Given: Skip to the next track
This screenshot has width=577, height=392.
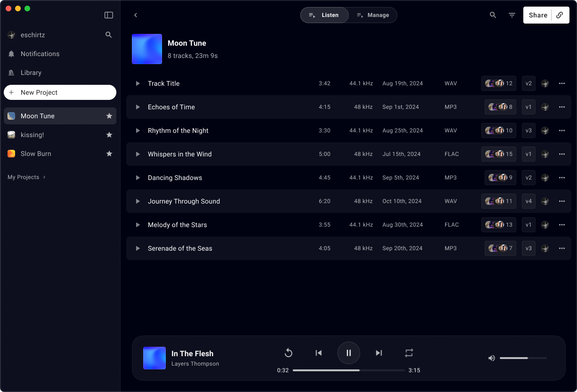Looking at the screenshot, I should pyautogui.click(x=379, y=353).
